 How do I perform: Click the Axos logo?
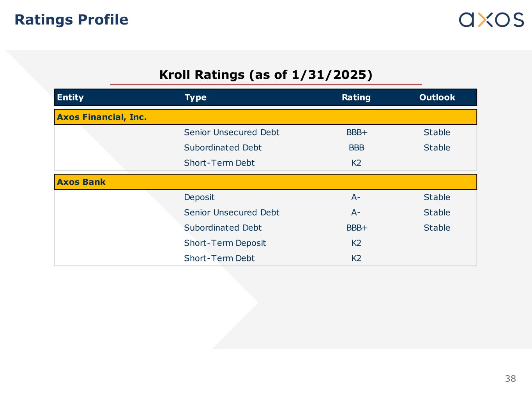click(491, 19)
